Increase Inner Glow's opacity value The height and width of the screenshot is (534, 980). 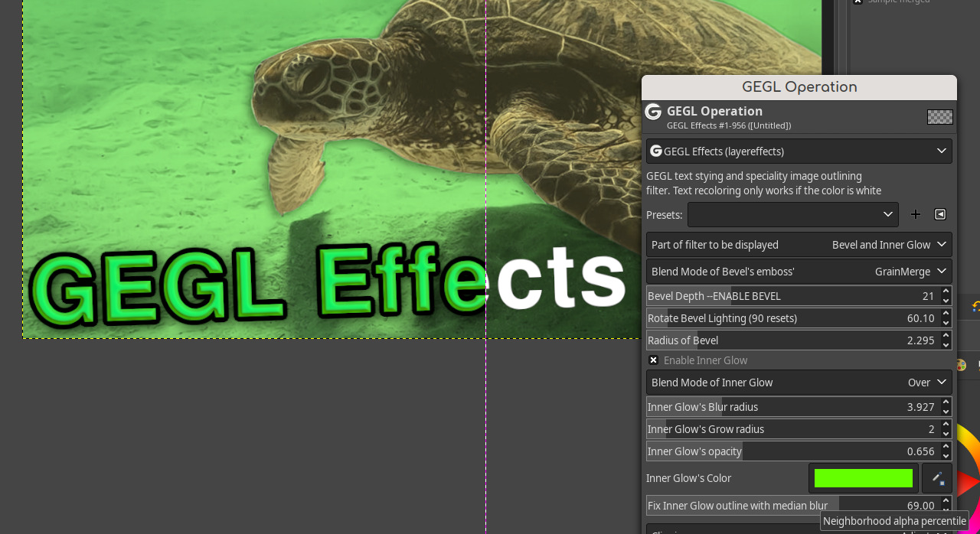tap(946, 447)
